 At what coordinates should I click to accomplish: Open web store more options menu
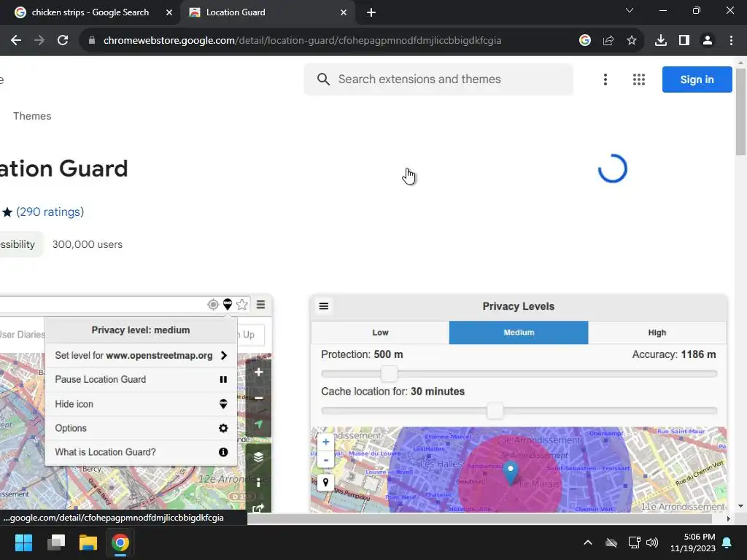[x=605, y=79]
